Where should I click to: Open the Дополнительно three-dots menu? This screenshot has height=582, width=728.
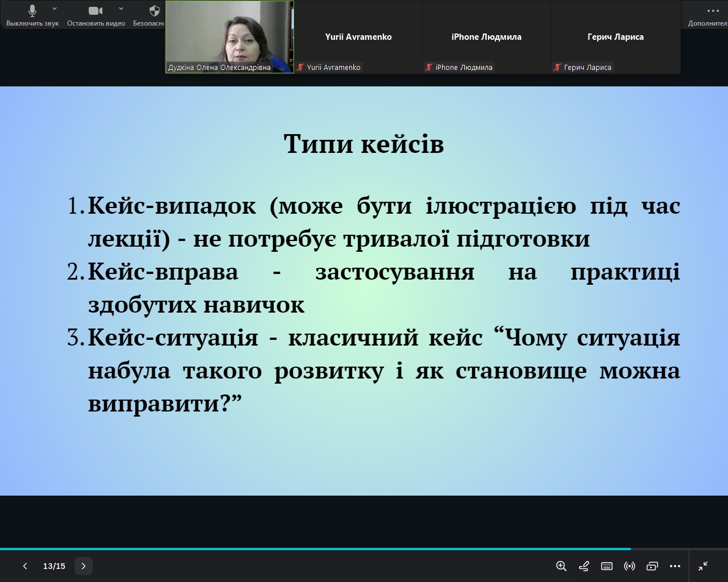[x=708, y=15]
